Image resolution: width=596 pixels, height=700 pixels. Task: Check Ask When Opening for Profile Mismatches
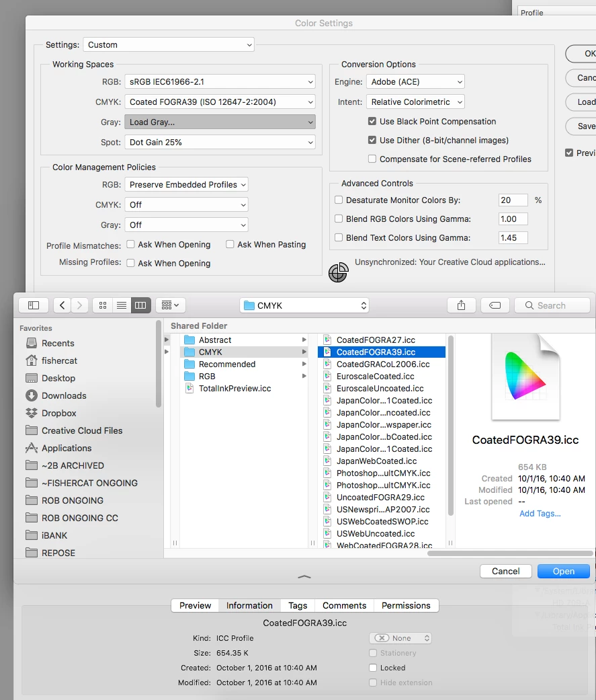pyautogui.click(x=131, y=244)
